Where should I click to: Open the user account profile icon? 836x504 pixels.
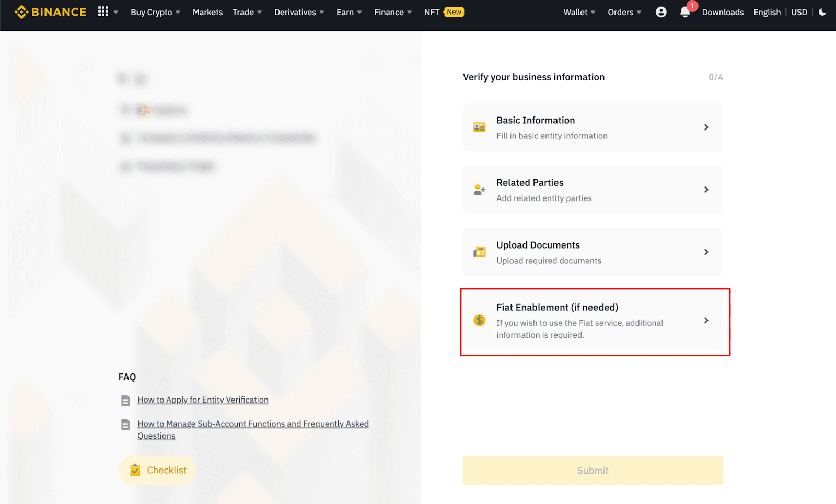pyautogui.click(x=661, y=12)
